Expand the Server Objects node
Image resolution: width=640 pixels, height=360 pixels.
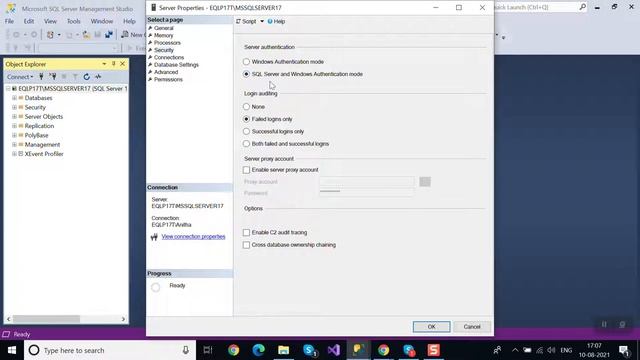click(14, 117)
